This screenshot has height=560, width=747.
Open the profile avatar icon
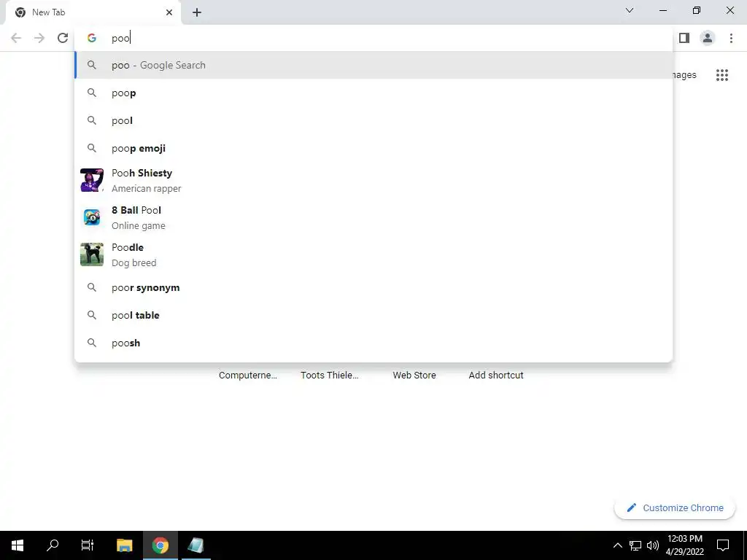coord(708,38)
